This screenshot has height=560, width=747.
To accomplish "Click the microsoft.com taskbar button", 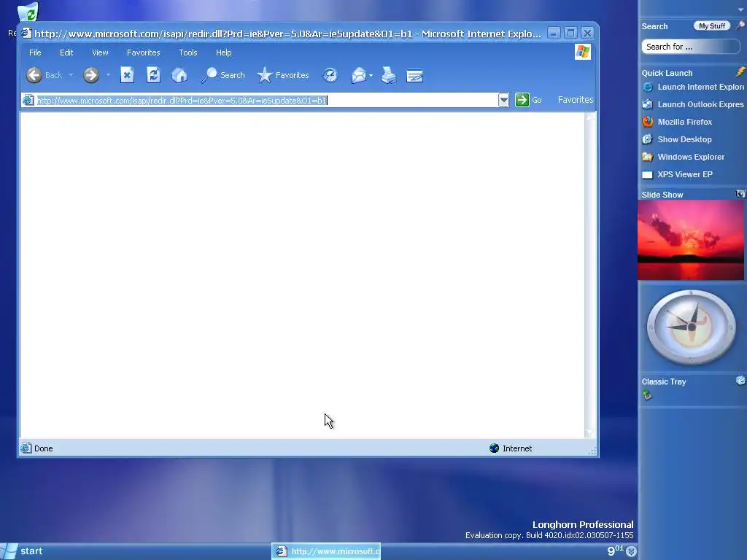I will [326, 551].
